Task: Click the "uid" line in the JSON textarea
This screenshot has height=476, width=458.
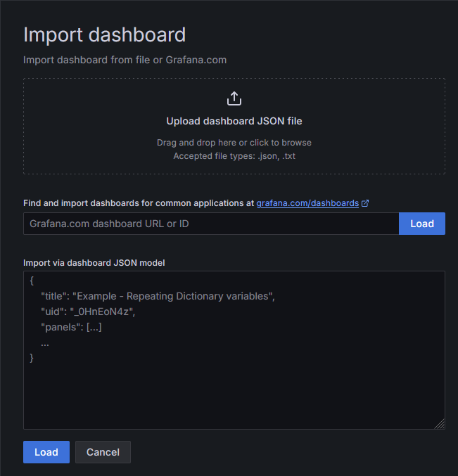Action: click(87, 311)
